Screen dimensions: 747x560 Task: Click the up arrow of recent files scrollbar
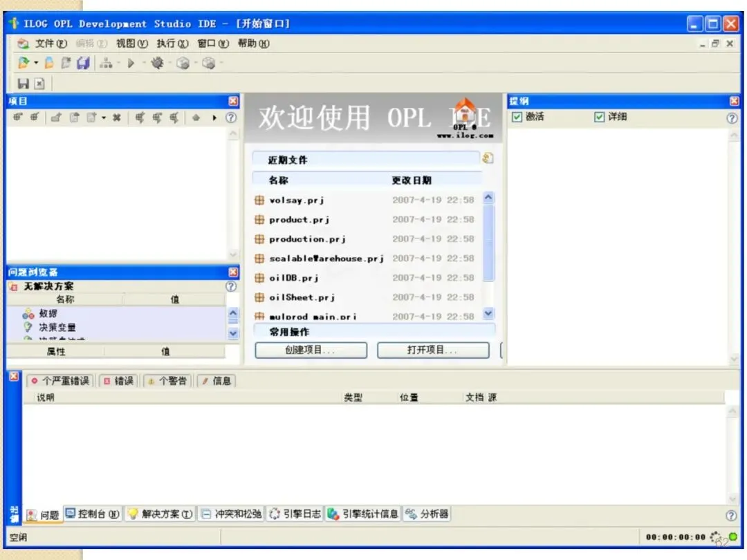pyautogui.click(x=489, y=197)
